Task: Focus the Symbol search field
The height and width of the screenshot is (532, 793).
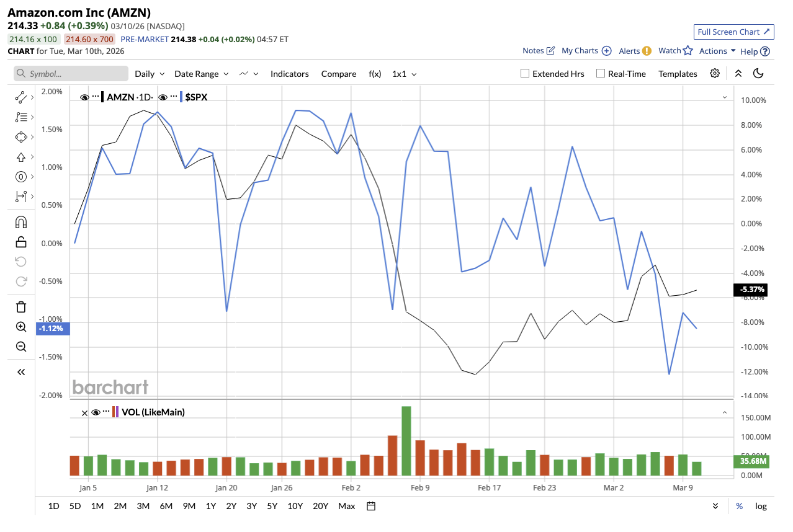Action: (71, 73)
